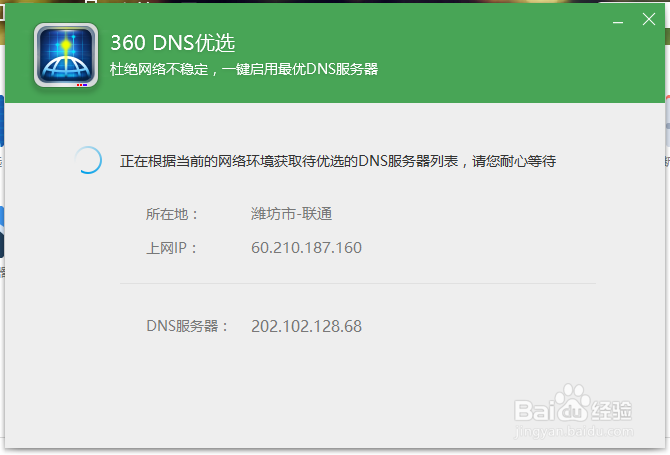Click the 360 DNS globe app icon
The width and height of the screenshot is (670, 455).
click(66, 55)
